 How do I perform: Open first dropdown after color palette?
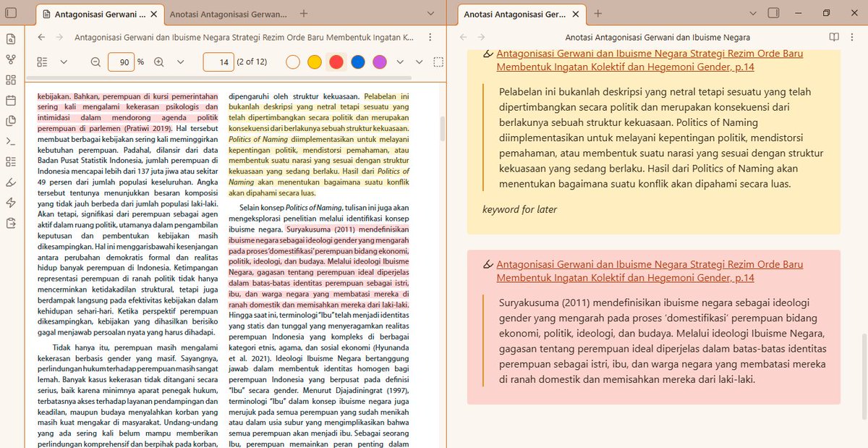point(399,62)
